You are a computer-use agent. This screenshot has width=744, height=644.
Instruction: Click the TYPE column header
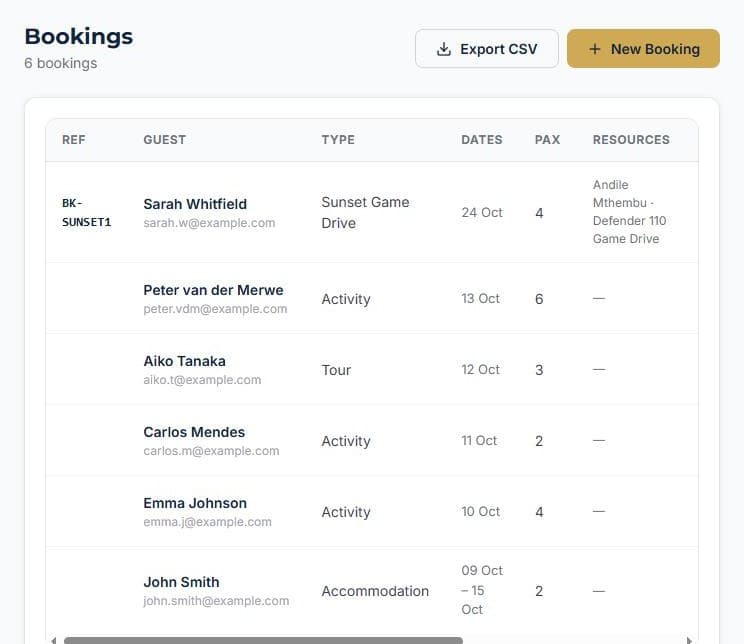click(338, 140)
